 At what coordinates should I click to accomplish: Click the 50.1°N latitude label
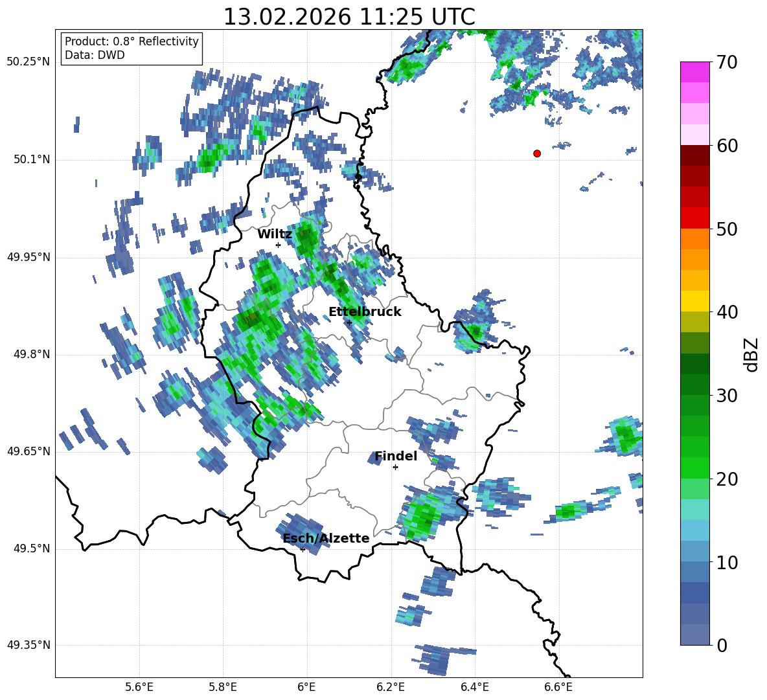[x=31, y=159]
